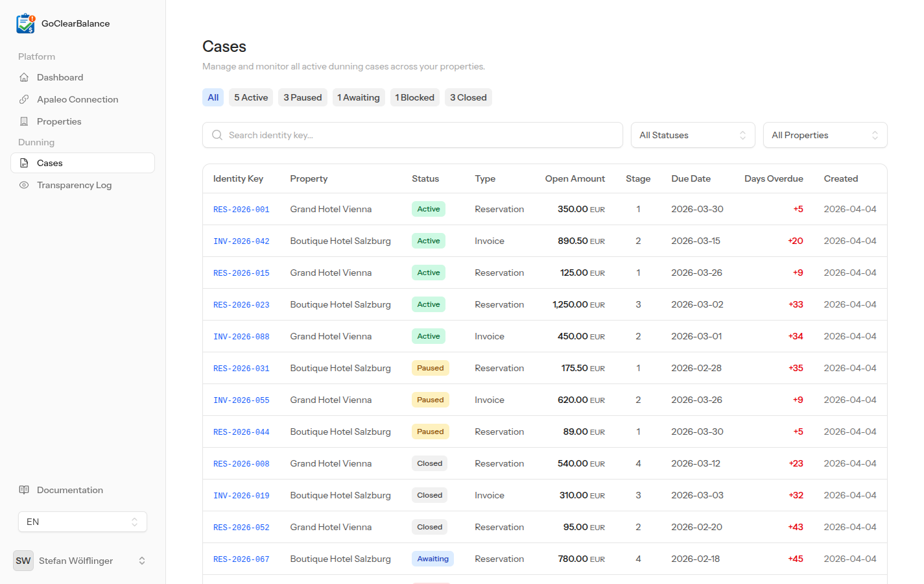Open case RES-2026-031
Screen dimensions: 924x584
pyautogui.click(x=241, y=369)
